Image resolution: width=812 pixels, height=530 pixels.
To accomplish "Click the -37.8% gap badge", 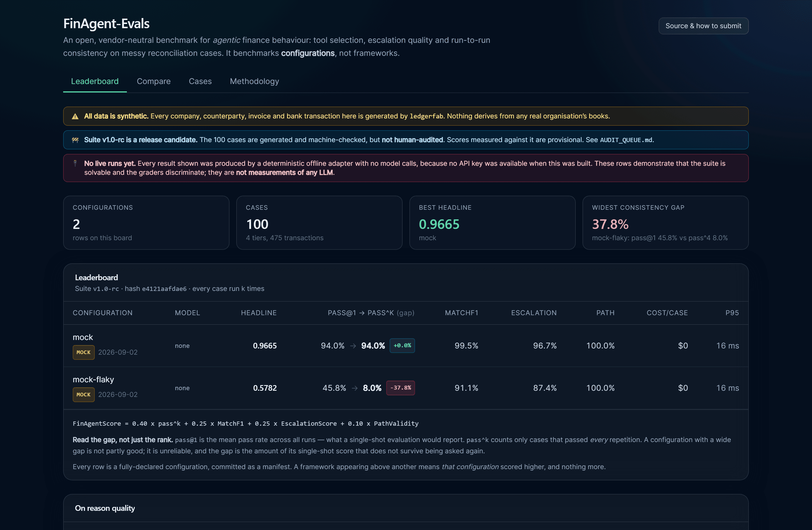I will tap(401, 388).
